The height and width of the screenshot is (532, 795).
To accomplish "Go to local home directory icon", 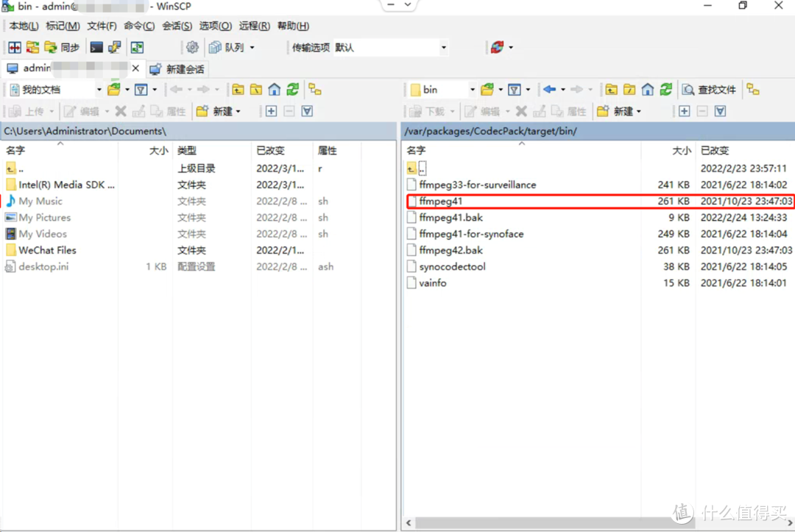I will point(275,90).
